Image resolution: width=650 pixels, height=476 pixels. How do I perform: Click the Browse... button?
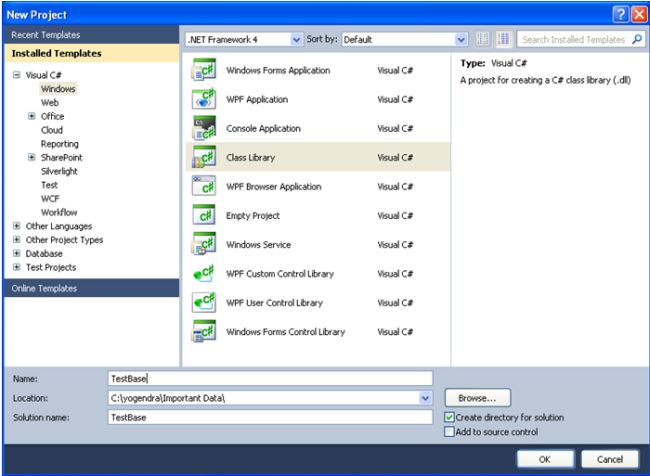click(x=478, y=398)
